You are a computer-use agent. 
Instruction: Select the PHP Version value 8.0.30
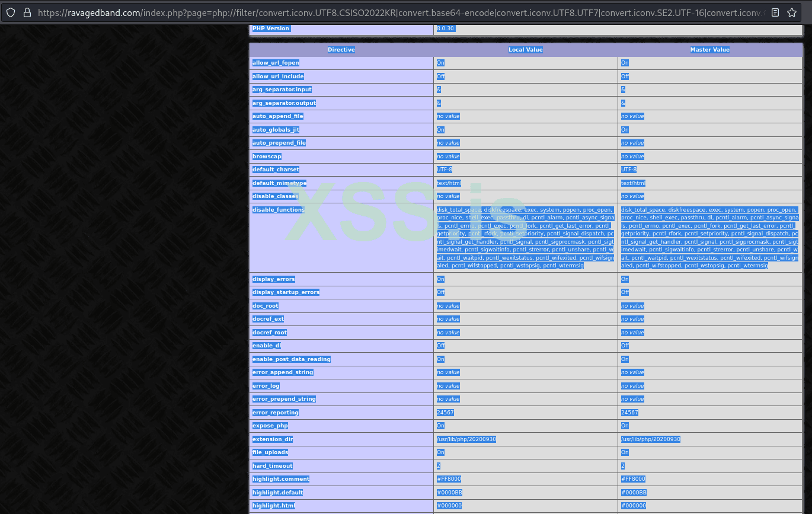446,28
